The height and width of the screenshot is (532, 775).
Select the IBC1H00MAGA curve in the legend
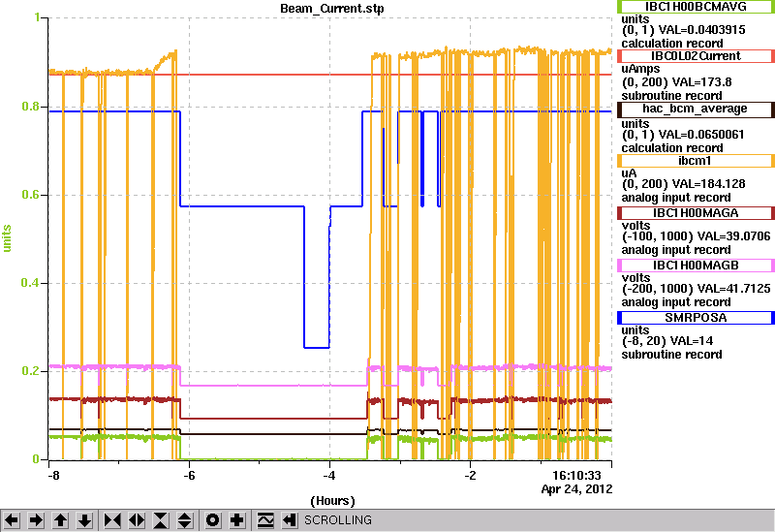[x=695, y=213]
